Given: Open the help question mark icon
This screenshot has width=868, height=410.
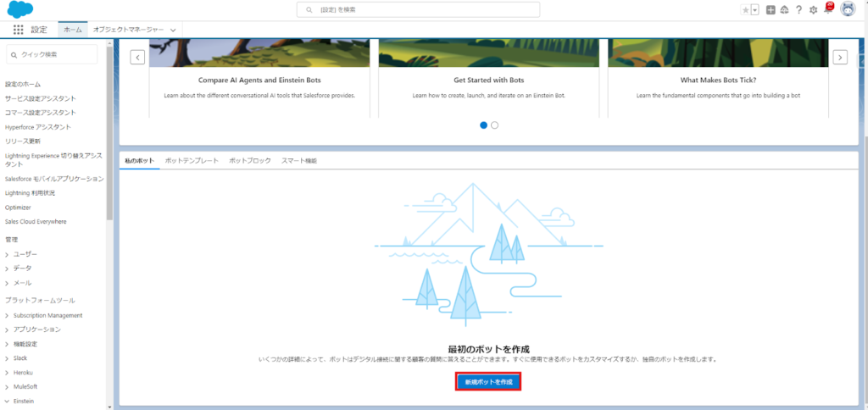Looking at the screenshot, I should pyautogui.click(x=798, y=10).
